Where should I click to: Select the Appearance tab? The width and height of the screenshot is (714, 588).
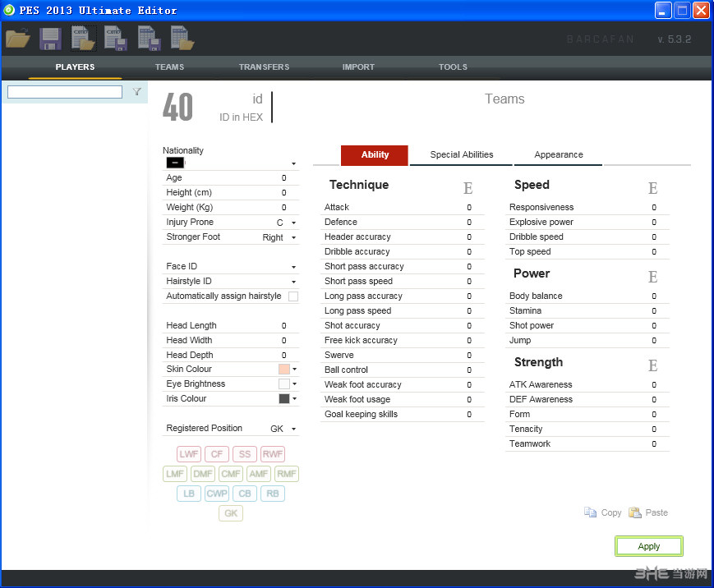click(x=558, y=154)
